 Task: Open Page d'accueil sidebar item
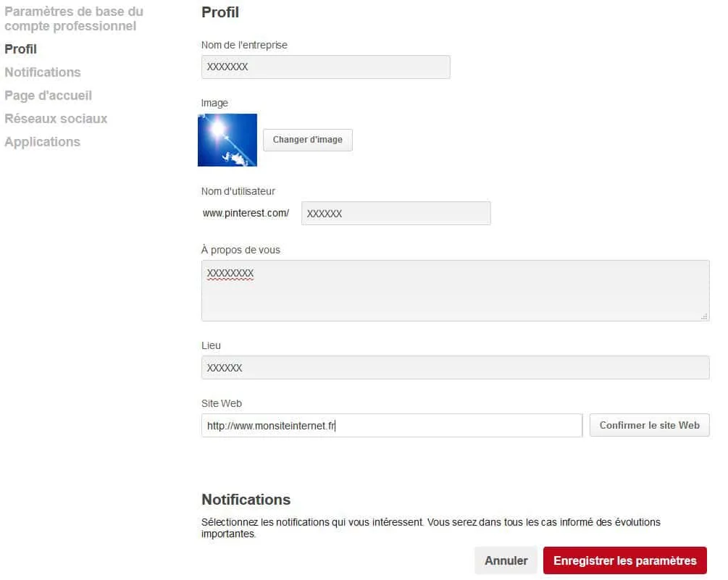coord(49,96)
